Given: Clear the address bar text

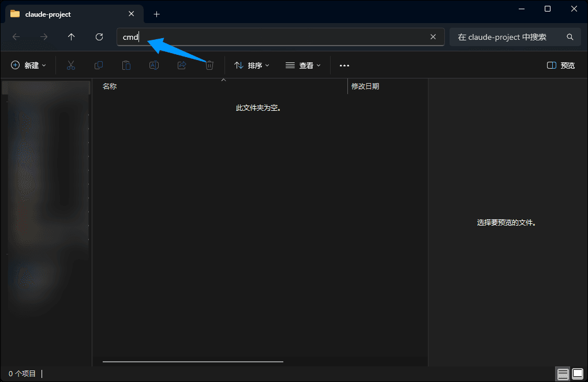Looking at the screenshot, I should pyautogui.click(x=433, y=37).
